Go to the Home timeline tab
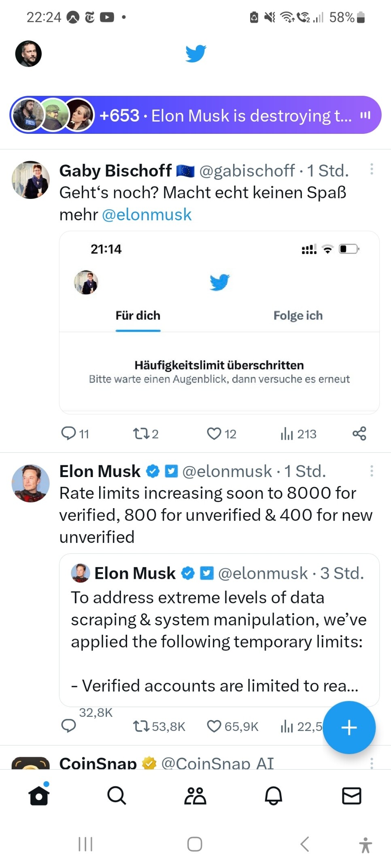391x868 pixels. [x=39, y=796]
